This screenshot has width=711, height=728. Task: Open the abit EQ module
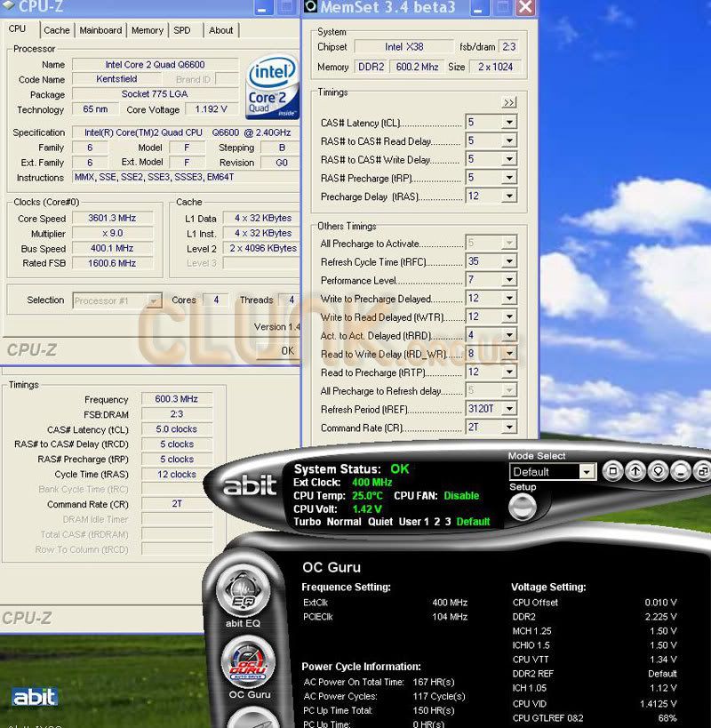[x=244, y=591]
